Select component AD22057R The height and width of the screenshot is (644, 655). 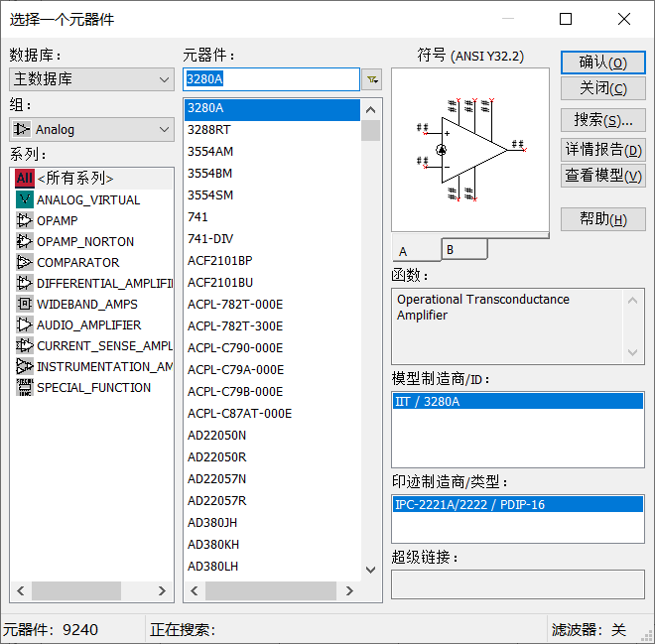pos(272,501)
